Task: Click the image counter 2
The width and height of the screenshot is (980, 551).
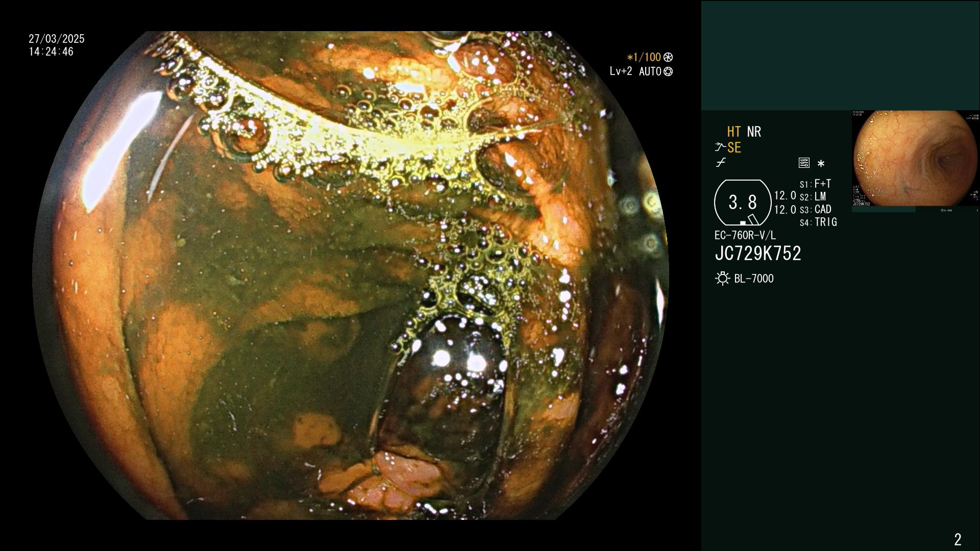Action: (x=958, y=539)
